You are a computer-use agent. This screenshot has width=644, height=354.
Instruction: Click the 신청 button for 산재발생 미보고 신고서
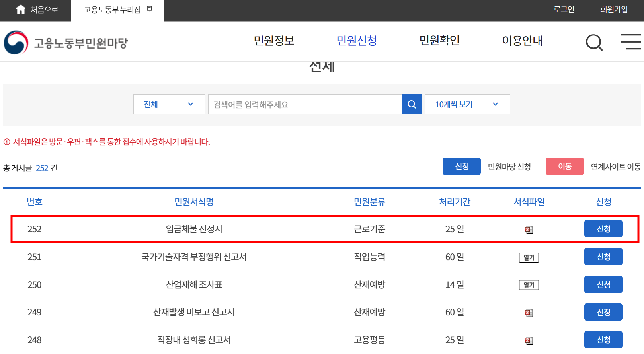(603, 312)
